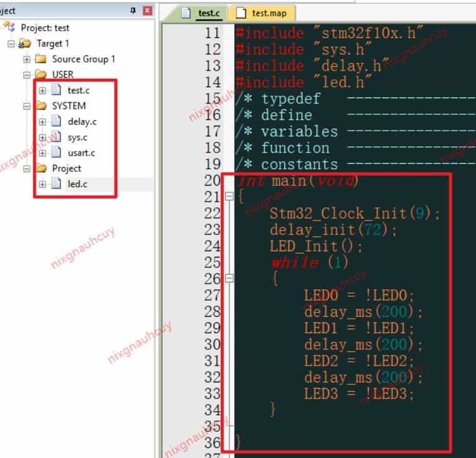Click the while (1) statement
The image size is (476, 458).
pyautogui.click(x=310, y=262)
